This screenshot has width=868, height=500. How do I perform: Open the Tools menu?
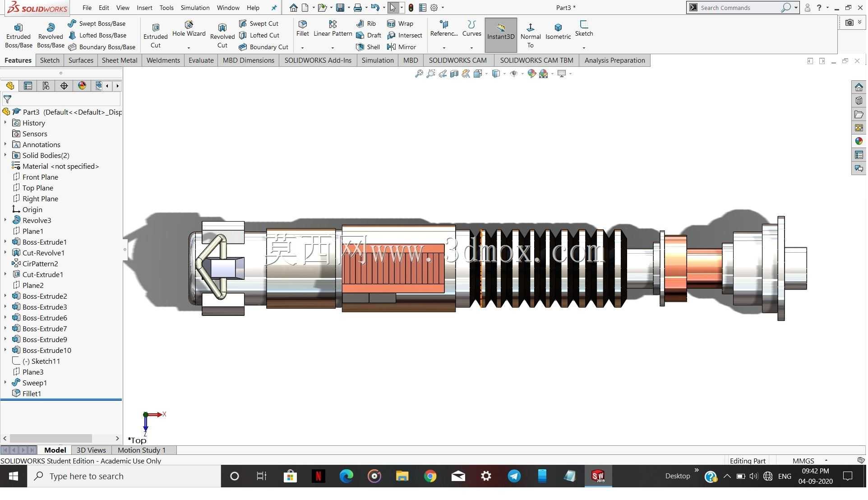pyautogui.click(x=166, y=8)
